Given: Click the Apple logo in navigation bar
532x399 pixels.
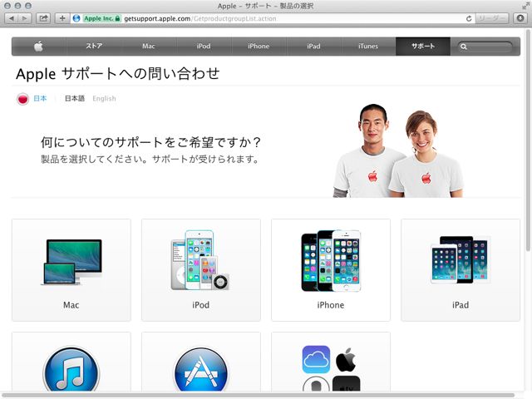Looking at the screenshot, I should (x=38, y=47).
